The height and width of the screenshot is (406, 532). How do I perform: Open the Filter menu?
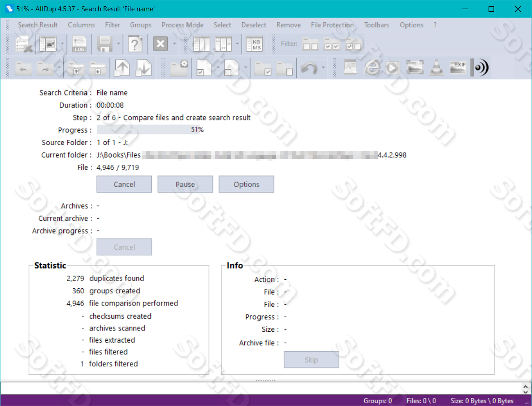click(112, 25)
